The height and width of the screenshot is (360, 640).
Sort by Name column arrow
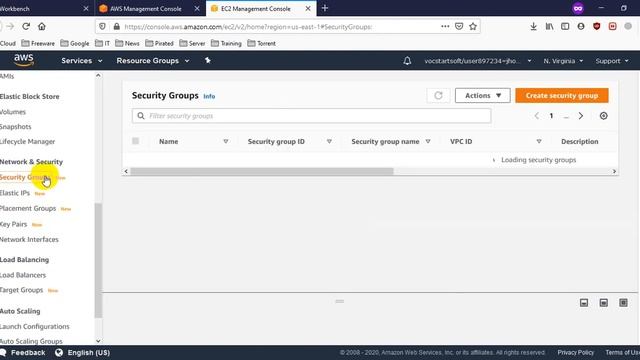pos(226,141)
